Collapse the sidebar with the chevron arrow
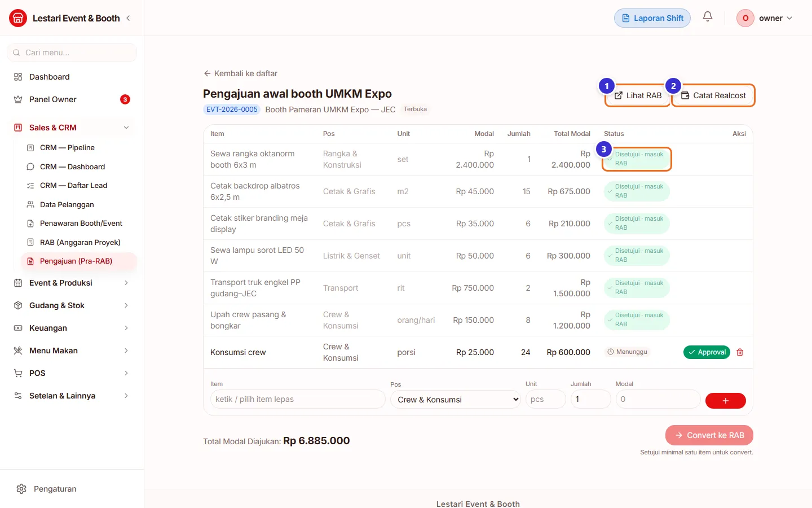Screen dimensions: 812x508 pyautogui.click(x=129, y=18)
